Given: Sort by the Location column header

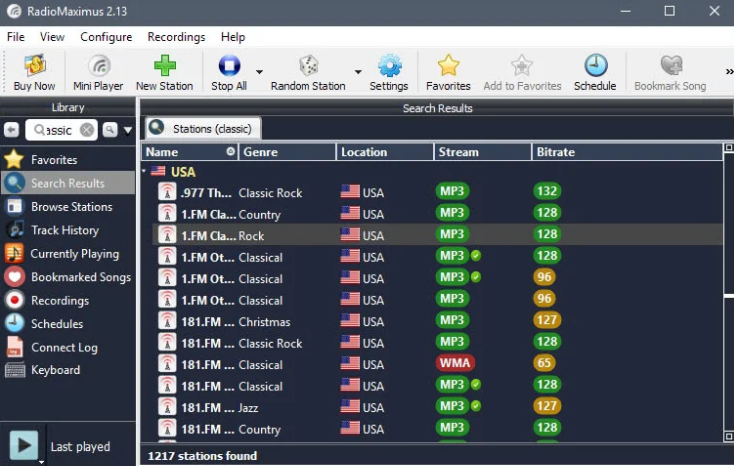Looking at the screenshot, I should (x=385, y=152).
